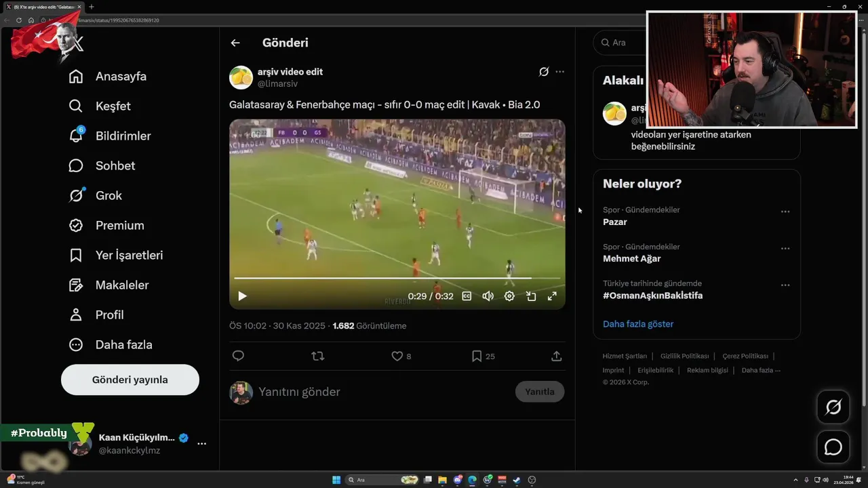Click the Ara search field on X
Screen dimensions: 868x488
click(620, 43)
